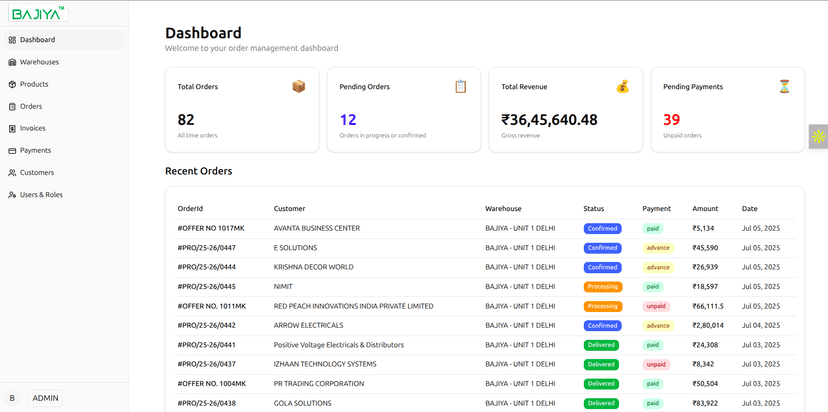Click the paid badge for GOLA SOLUTIONS
The height and width of the screenshot is (412, 828).
click(653, 404)
